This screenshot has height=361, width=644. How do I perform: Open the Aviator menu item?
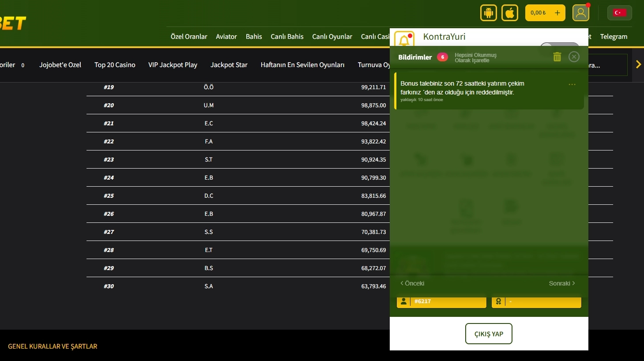(x=226, y=37)
